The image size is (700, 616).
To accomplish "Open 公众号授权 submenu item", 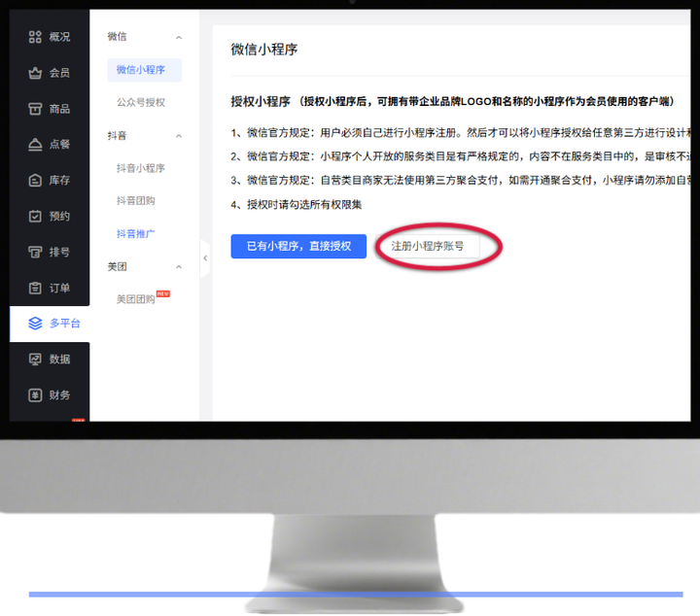I will coord(141,103).
